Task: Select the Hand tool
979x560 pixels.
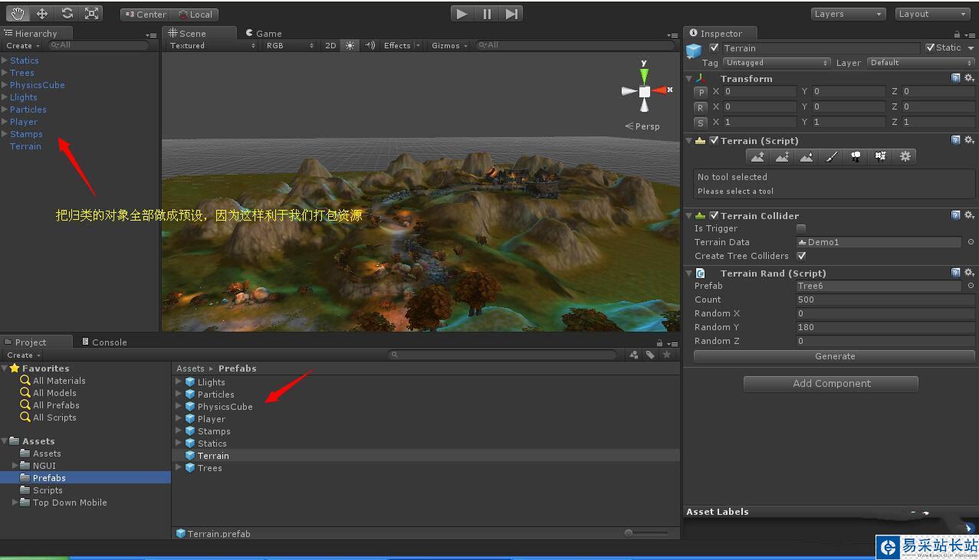Action: (18, 13)
